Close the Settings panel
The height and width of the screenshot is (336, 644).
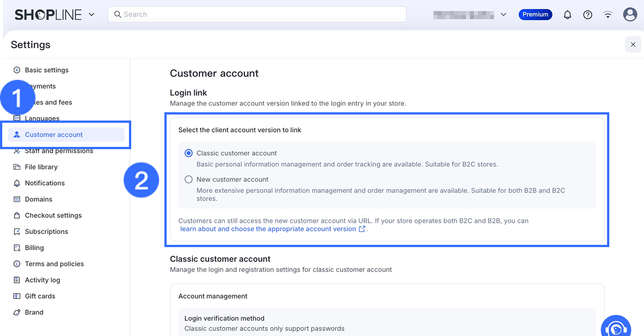(633, 44)
